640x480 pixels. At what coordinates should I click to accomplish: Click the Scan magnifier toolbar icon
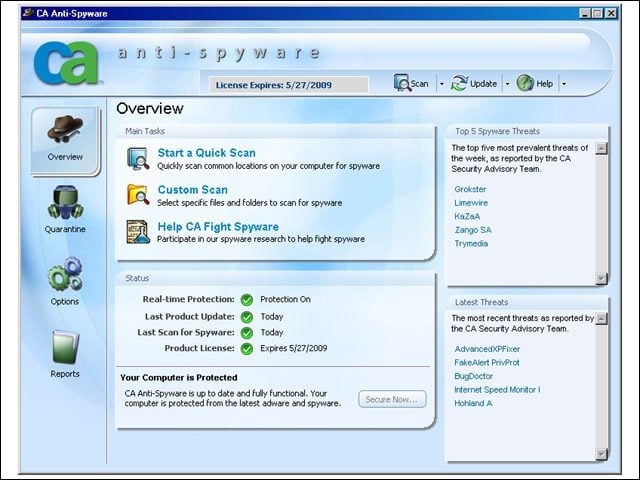[402, 83]
